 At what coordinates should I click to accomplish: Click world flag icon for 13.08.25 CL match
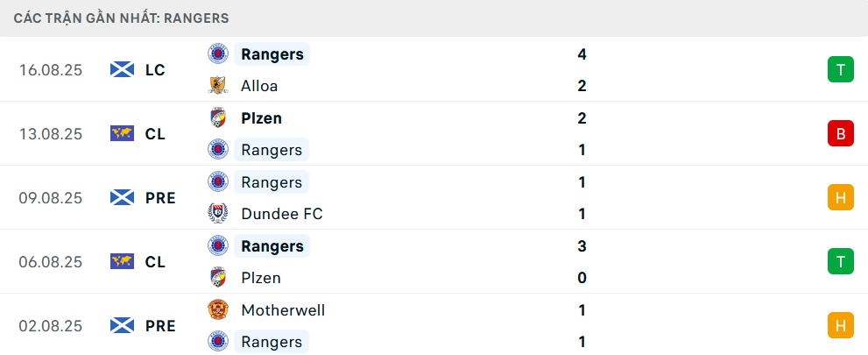pyautogui.click(x=122, y=134)
